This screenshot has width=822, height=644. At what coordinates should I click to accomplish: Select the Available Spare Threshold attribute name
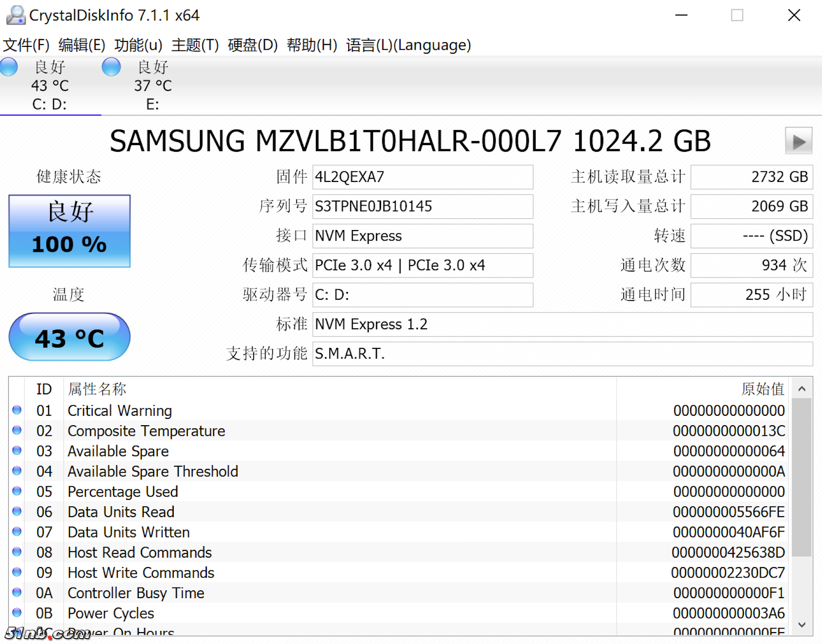coord(153,472)
